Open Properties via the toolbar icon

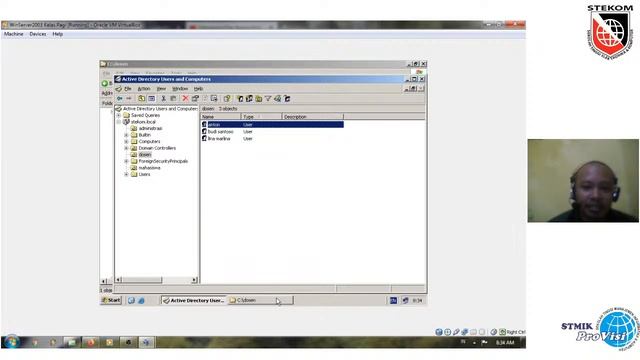[195, 99]
